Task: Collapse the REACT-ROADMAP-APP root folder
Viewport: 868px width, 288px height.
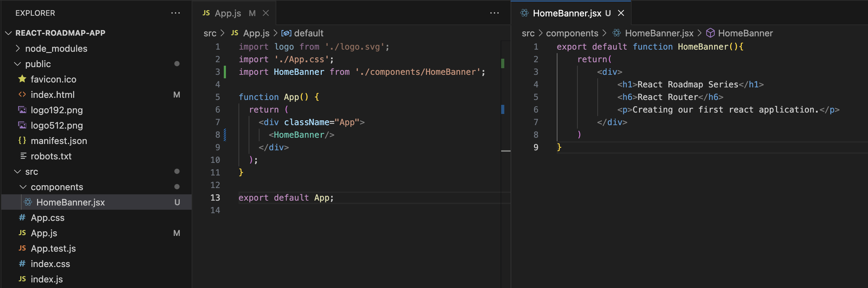Action: coord(8,33)
